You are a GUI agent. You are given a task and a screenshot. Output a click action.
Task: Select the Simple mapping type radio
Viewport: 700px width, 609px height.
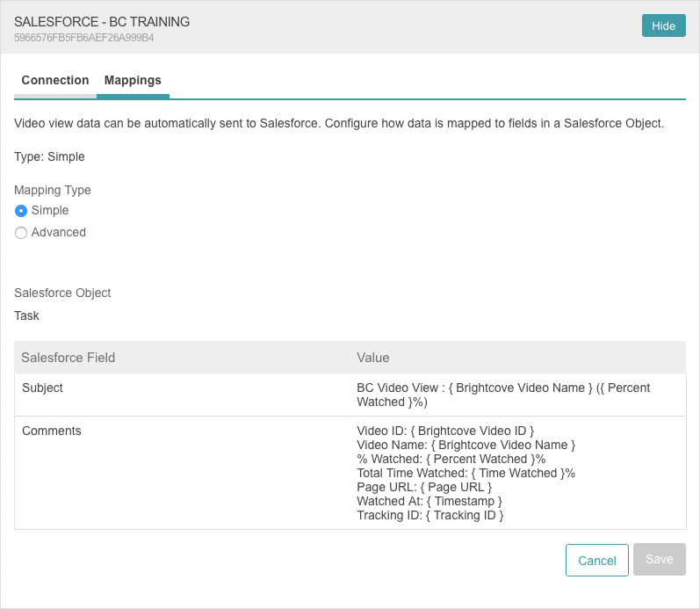21,211
